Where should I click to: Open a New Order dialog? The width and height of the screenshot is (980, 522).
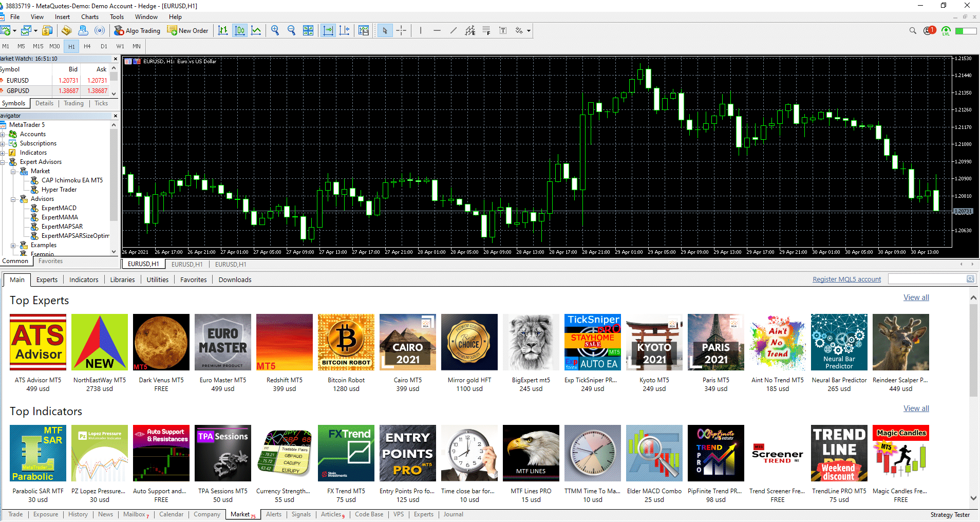coord(188,30)
